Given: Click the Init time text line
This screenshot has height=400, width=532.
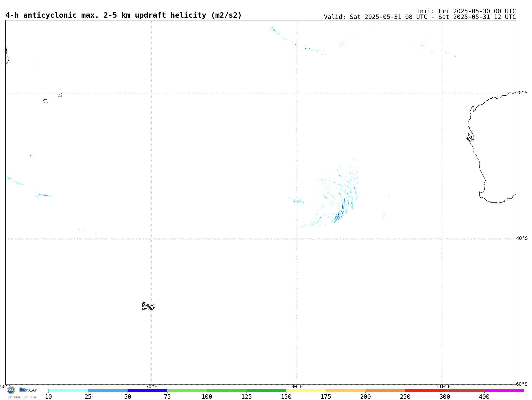Looking at the screenshot, I should (466, 11).
